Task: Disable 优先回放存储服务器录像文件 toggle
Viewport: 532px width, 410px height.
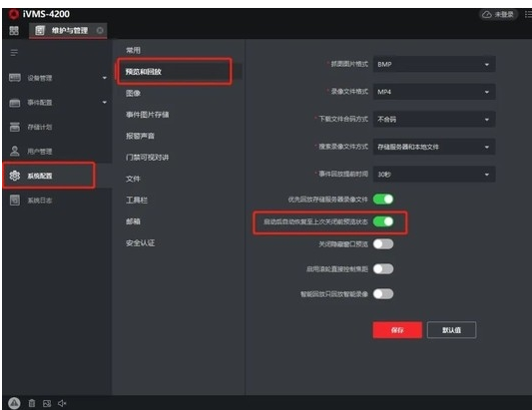Action: pyautogui.click(x=383, y=200)
